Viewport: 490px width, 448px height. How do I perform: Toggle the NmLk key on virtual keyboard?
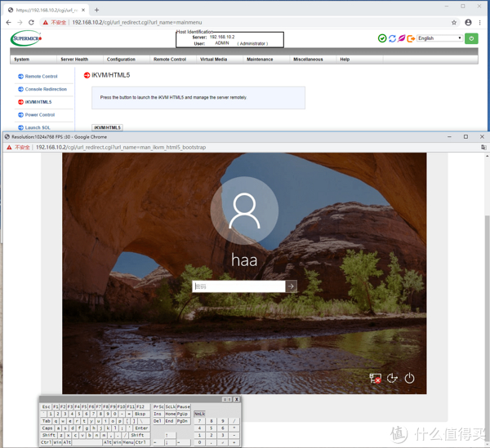(x=200, y=414)
